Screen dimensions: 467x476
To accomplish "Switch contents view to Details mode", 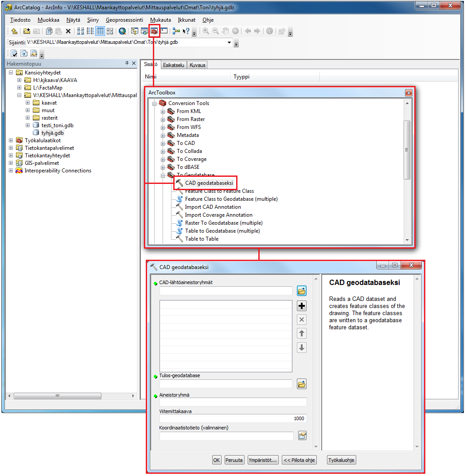I will pyautogui.click(x=100, y=31).
